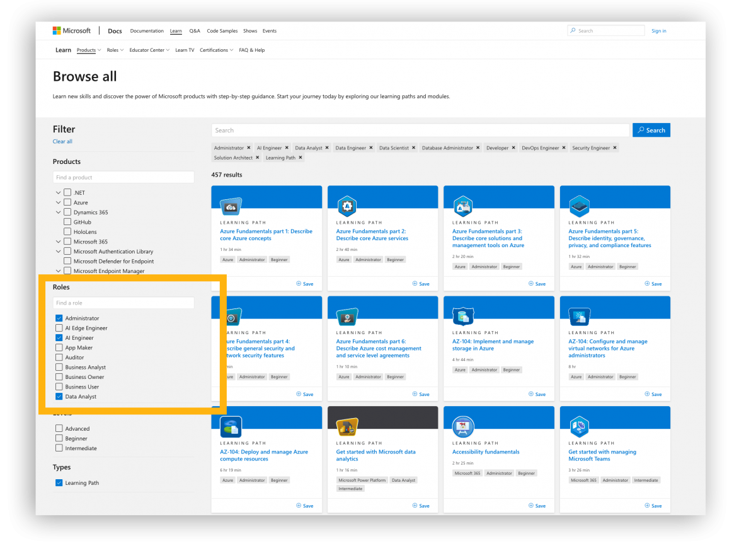
Task: Uncheck the Data Analyst role
Action: coord(59,397)
